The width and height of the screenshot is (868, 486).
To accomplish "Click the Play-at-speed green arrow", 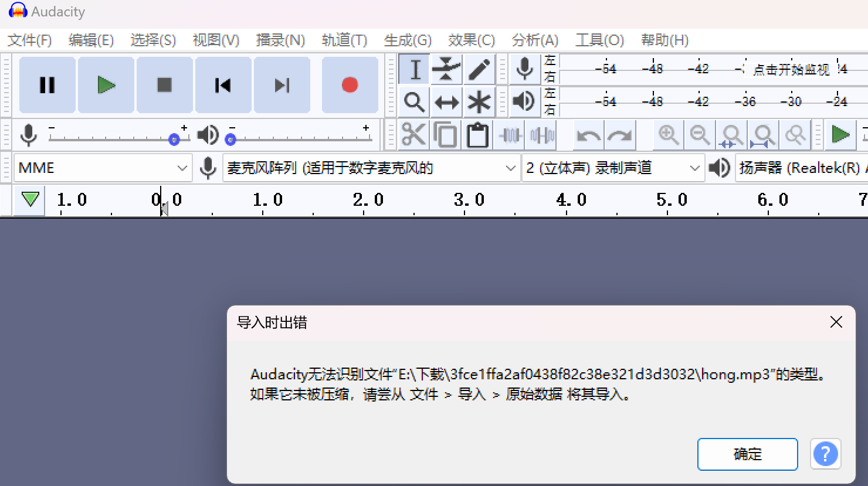I will click(x=840, y=135).
